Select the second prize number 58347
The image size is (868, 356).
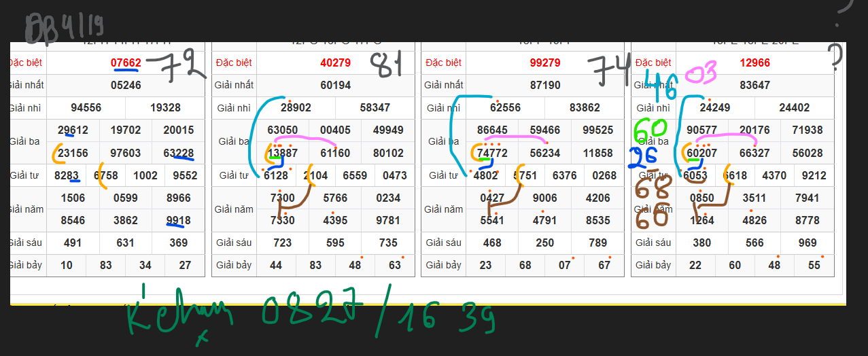pyautogui.click(x=375, y=108)
